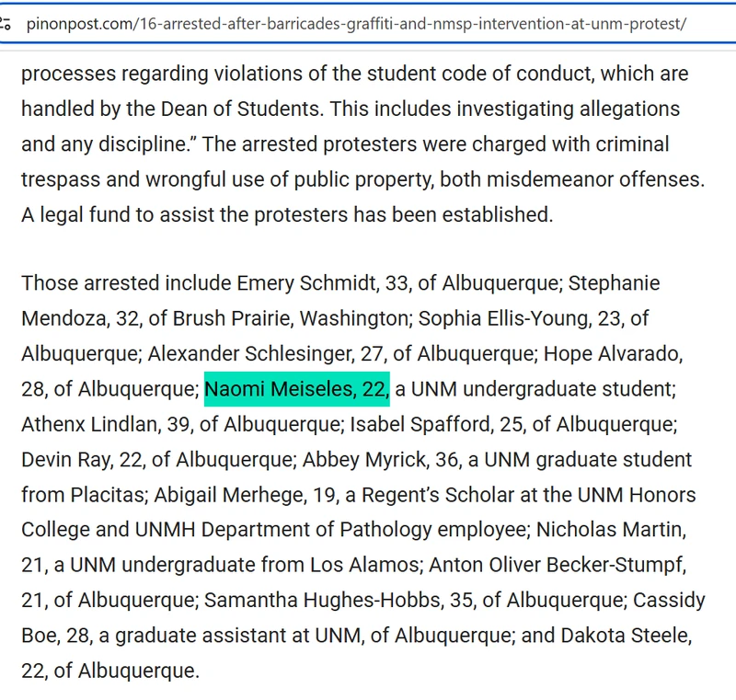
Task: Open the site information icon in address bar
Action: point(7,23)
